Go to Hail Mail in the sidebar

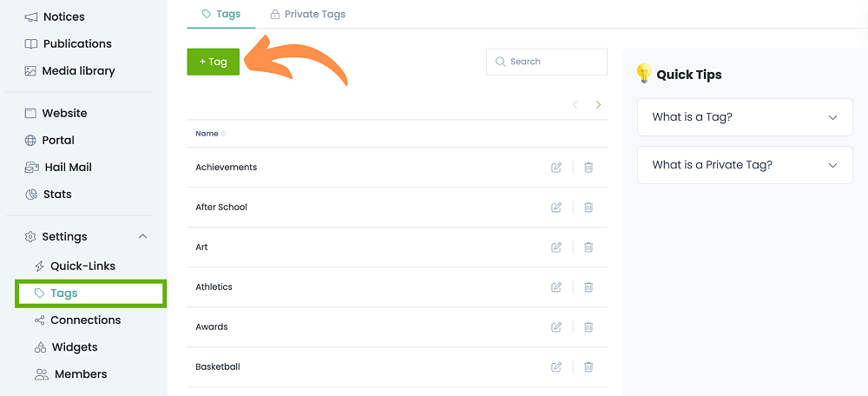68,168
